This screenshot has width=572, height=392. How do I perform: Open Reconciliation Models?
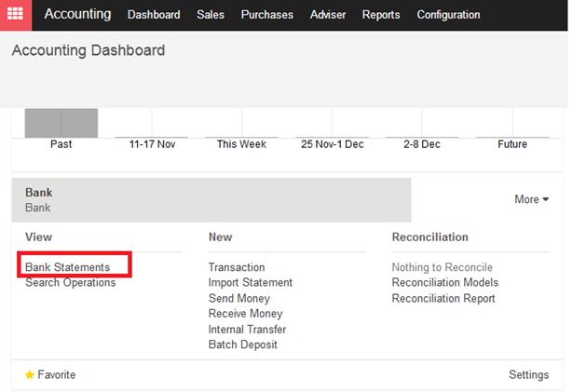[445, 283]
